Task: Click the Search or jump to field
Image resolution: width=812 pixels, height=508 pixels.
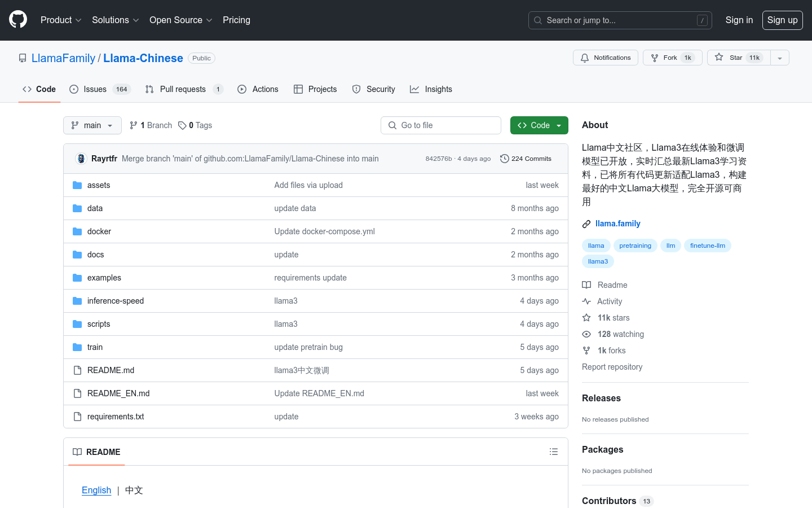Action: 620,20
